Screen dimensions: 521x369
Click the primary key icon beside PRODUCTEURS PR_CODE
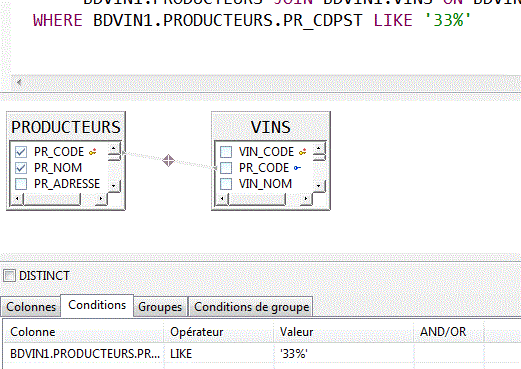[x=93, y=152]
